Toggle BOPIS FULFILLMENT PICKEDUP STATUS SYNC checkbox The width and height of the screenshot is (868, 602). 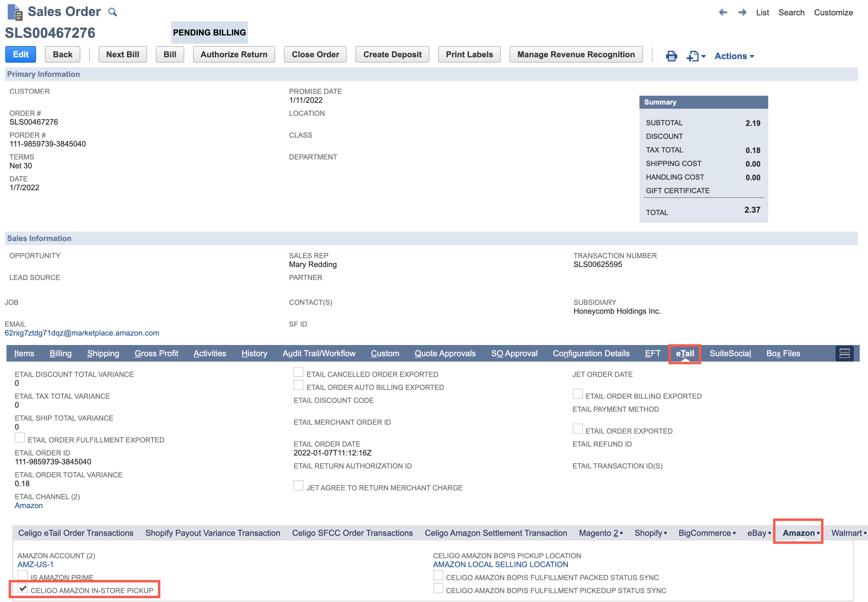coord(438,588)
